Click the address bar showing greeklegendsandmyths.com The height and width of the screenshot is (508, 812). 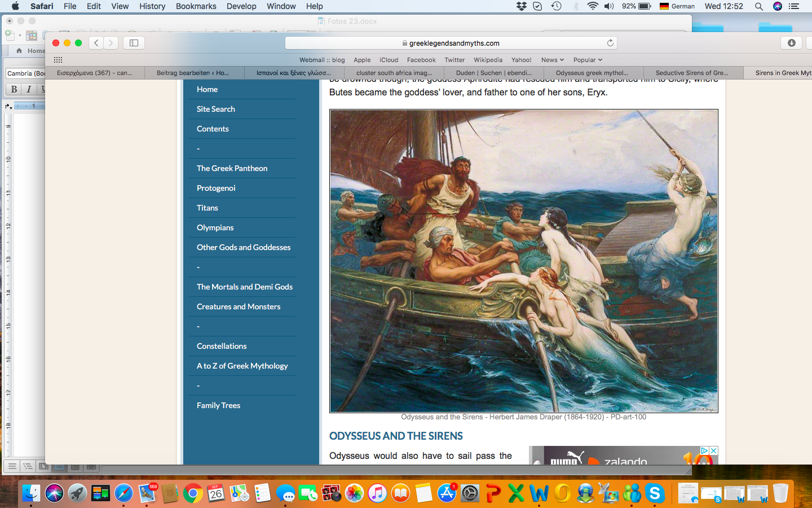[451, 43]
